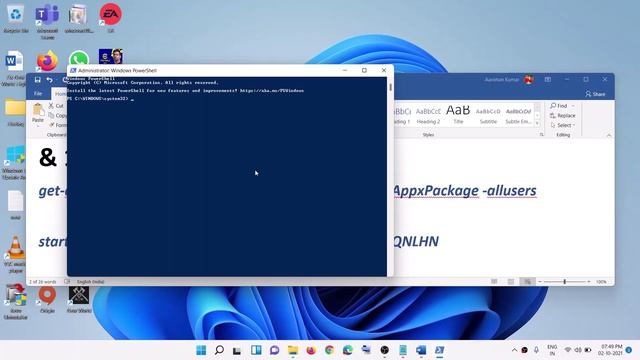The width and height of the screenshot is (640, 360).
Task: Open Chat from the taskbar
Action: 274,350
